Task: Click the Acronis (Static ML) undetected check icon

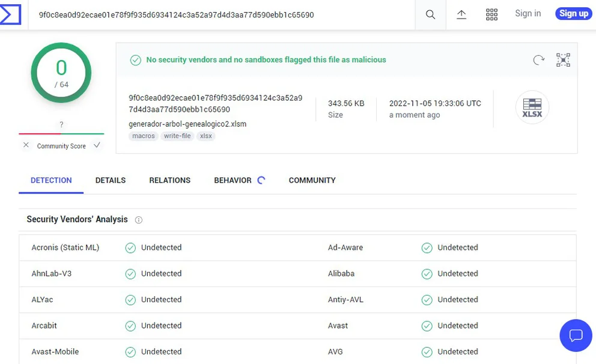Action: [130, 248]
